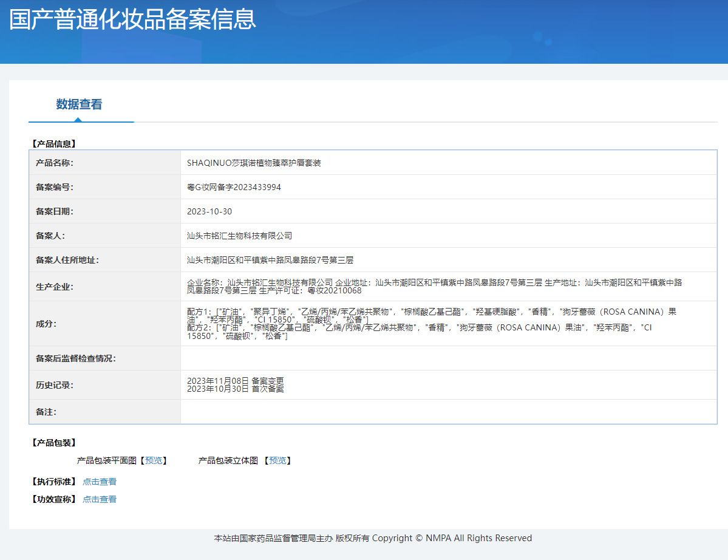Click the filing number 粤G妆网备字2023433994
Image resolution: width=728 pixels, height=560 pixels.
234,187
